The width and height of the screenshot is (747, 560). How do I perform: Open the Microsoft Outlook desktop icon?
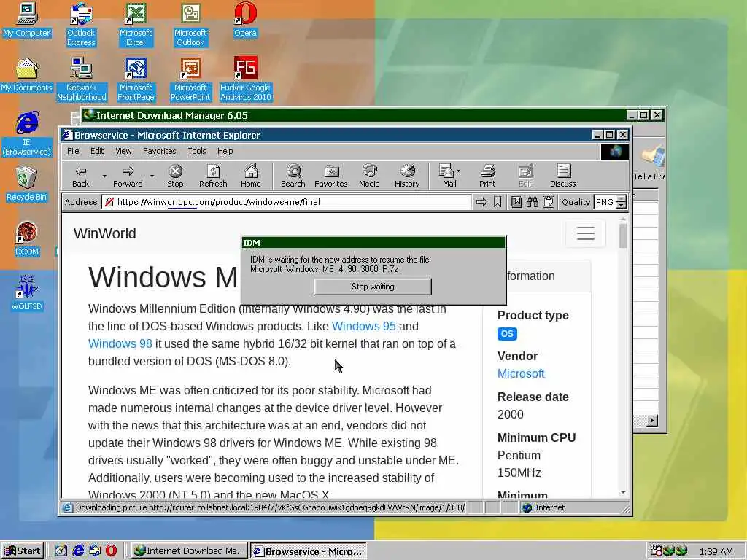click(190, 24)
